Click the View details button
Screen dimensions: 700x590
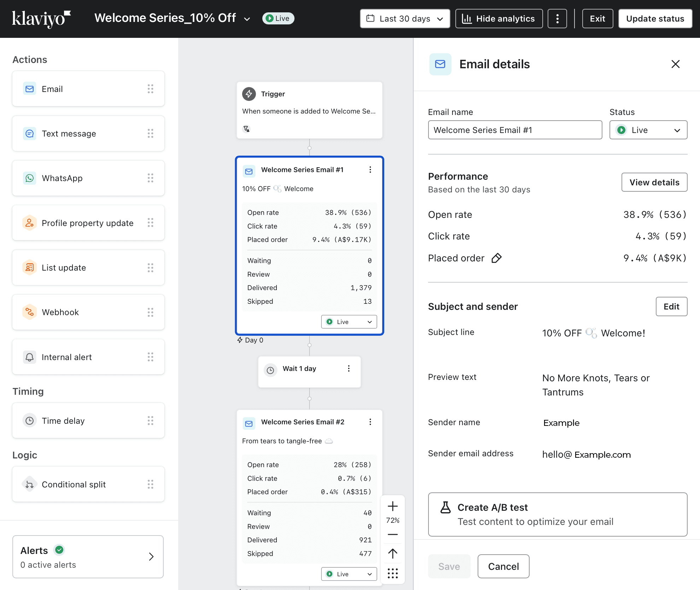pyautogui.click(x=654, y=182)
